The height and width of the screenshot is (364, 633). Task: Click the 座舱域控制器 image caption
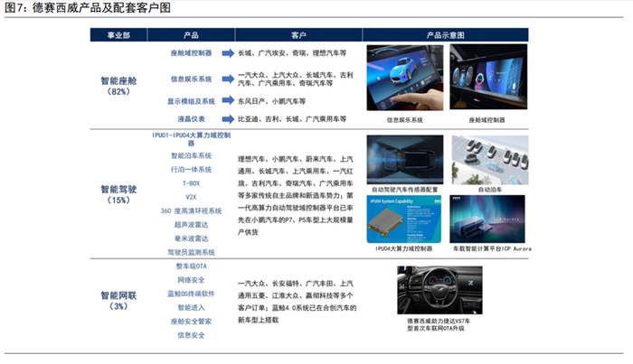487,120
